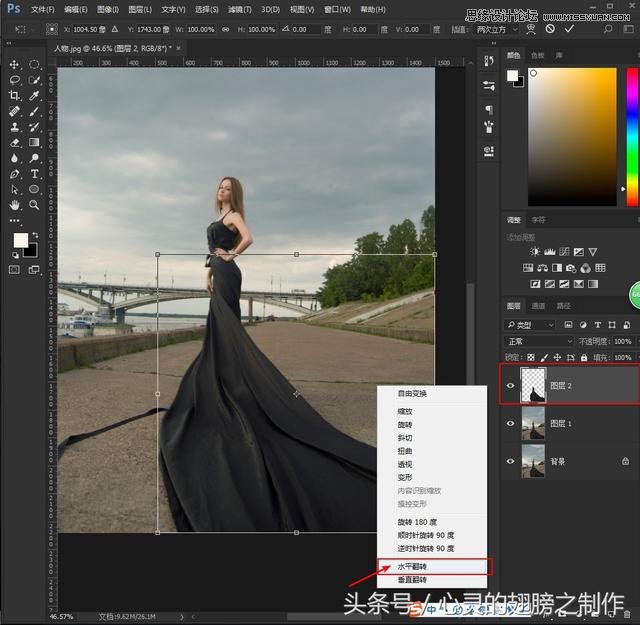The height and width of the screenshot is (625, 640).
Task: Select the Crop tool
Action: point(14,95)
